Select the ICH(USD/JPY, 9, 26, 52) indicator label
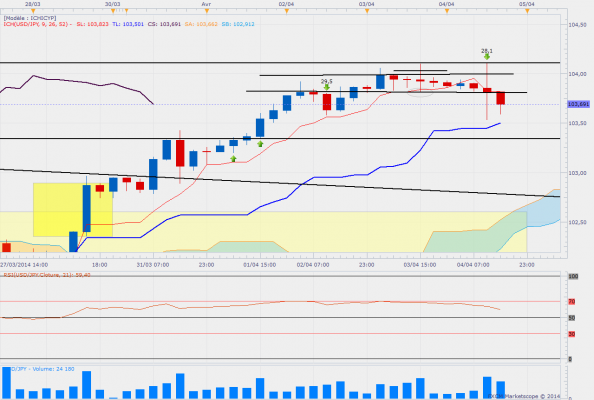Screen dimensions: 594x400 [37, 24]
